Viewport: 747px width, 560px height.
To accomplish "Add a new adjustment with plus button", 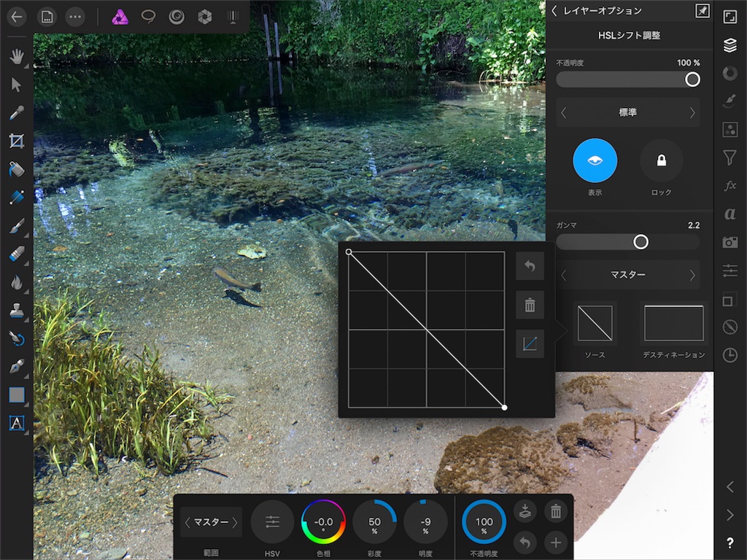I will [x=555, y=542].
